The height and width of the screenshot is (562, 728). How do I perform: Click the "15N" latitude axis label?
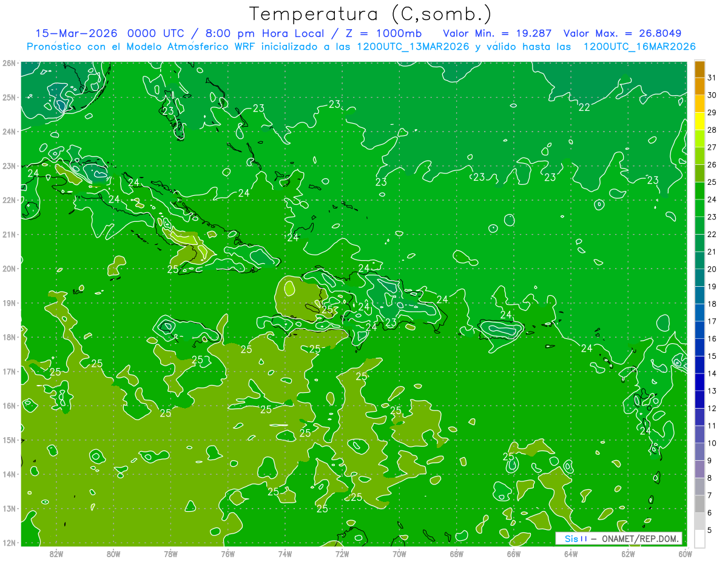pyautogui.click(x=9, y=440)
